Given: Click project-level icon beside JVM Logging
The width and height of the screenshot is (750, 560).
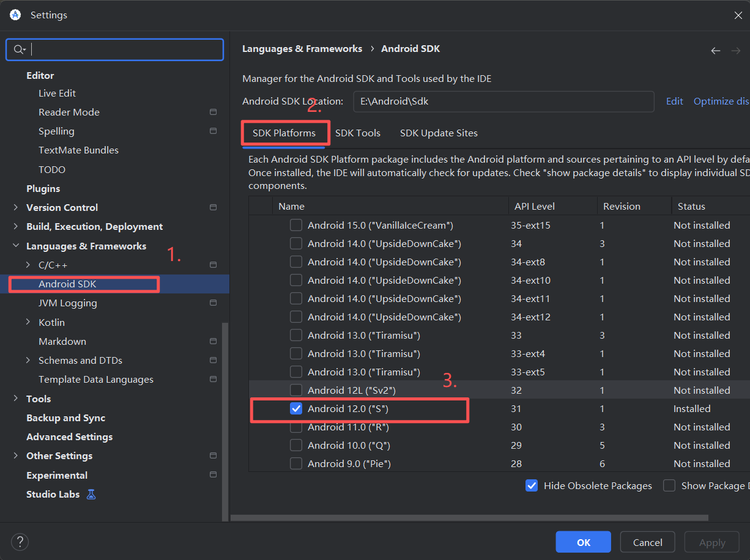Looking at the screenshot, I should click(x=213, y=303).
